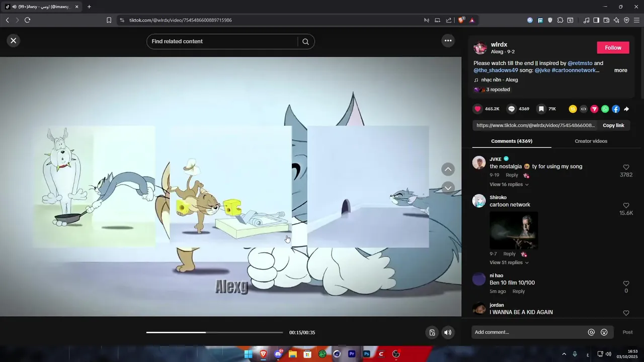Screen dimensions: 644x362
Task: Open the emoji picker in comment box
Action: pos(604,332)
